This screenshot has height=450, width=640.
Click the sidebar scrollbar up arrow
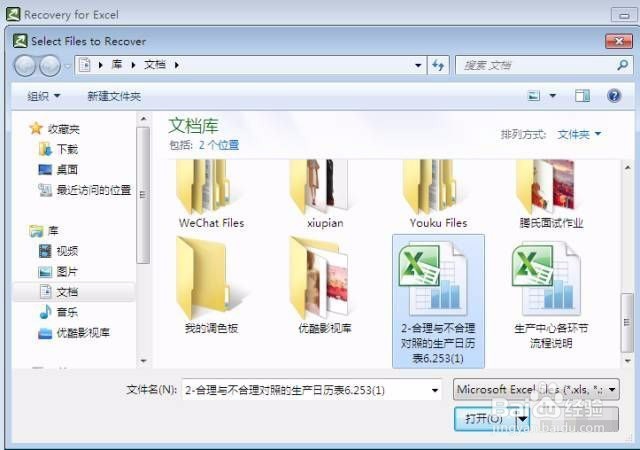pyautogui.click(x=143, y=119)
